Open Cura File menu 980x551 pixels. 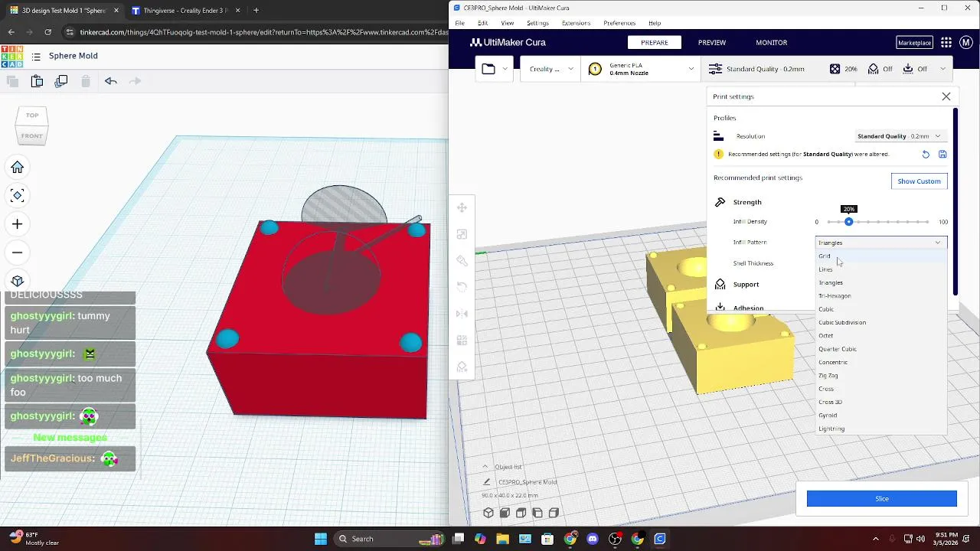pyautogui.click(x=459, y=23)
